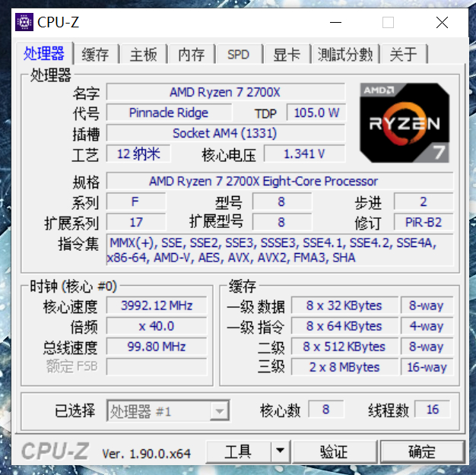
Task: Open the 測試分數 benchmark tab
Action: click(x=345, y=55)
